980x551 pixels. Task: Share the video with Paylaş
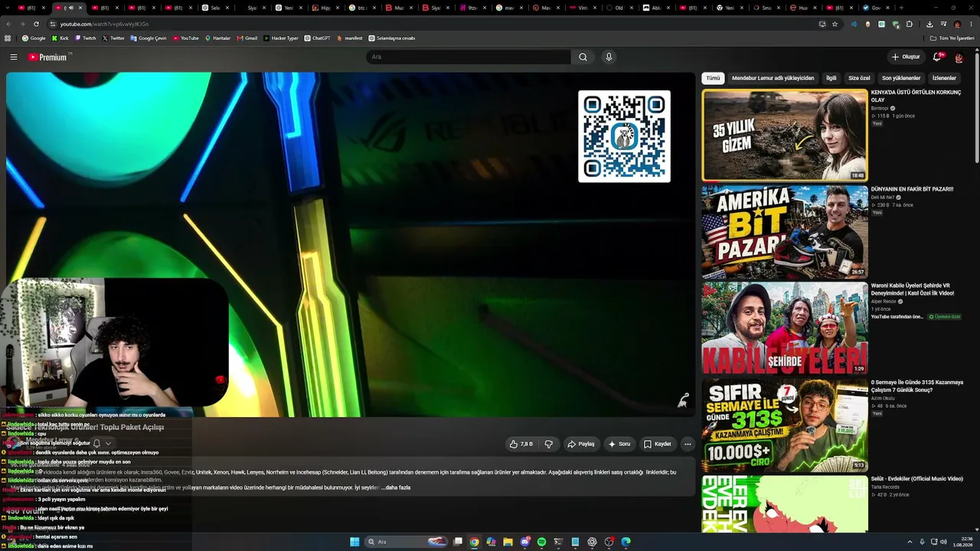581,444
